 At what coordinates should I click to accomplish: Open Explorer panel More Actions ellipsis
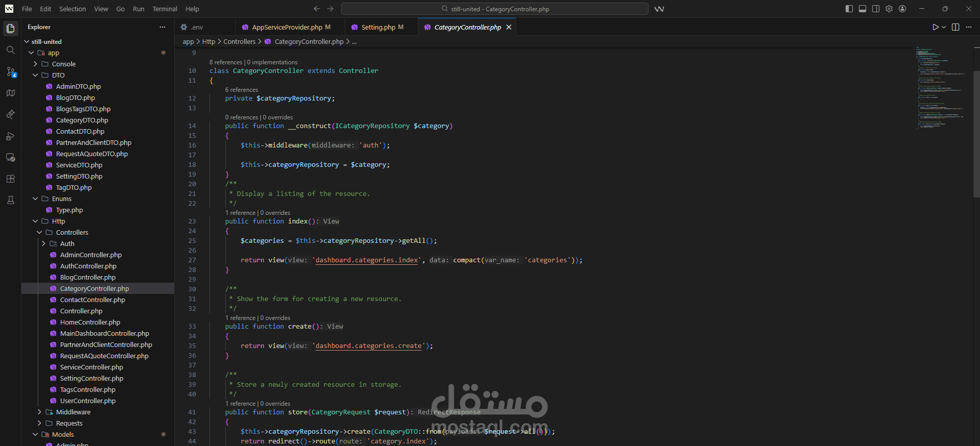point(162,27)
